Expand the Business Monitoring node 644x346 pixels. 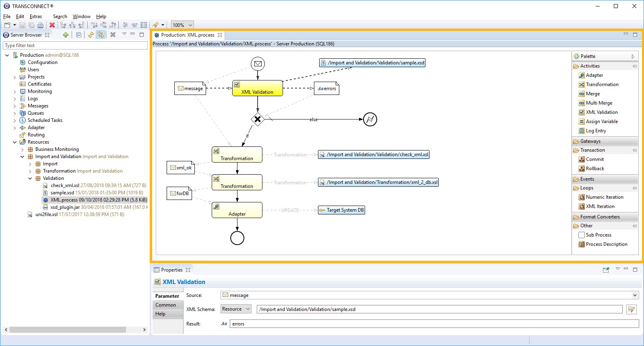tap(23, 149)
